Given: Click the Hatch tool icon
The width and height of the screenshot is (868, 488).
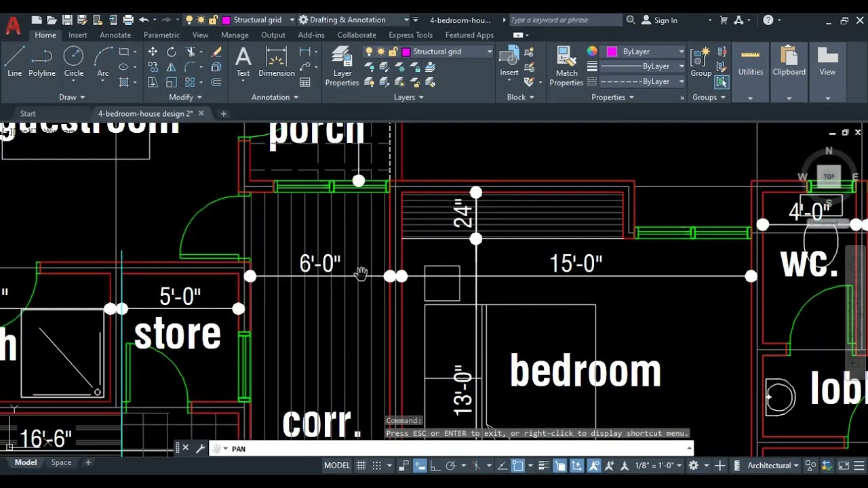Looking at the screenshot, I should (x=124, y=83).
